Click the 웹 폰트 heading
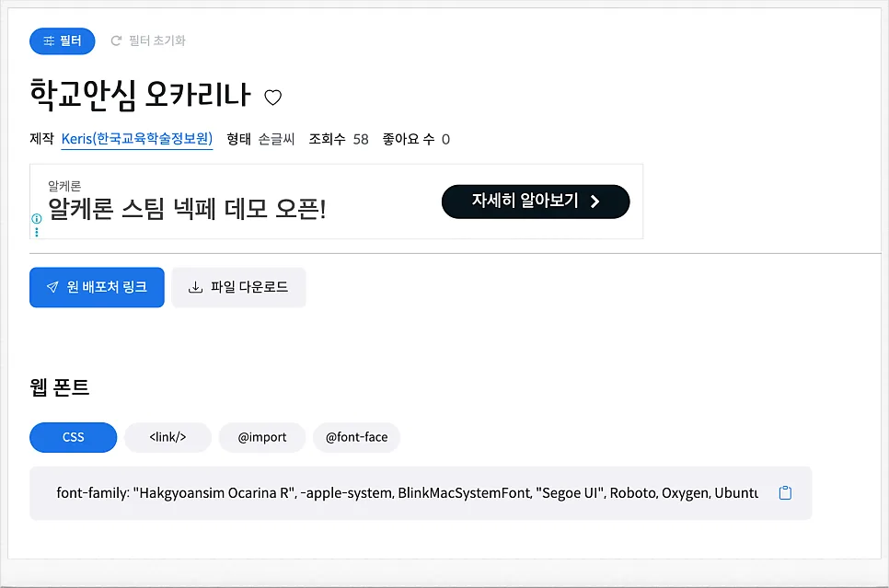Image resolution: width=889 pixels, height=588 pixels. click(60, 387)
